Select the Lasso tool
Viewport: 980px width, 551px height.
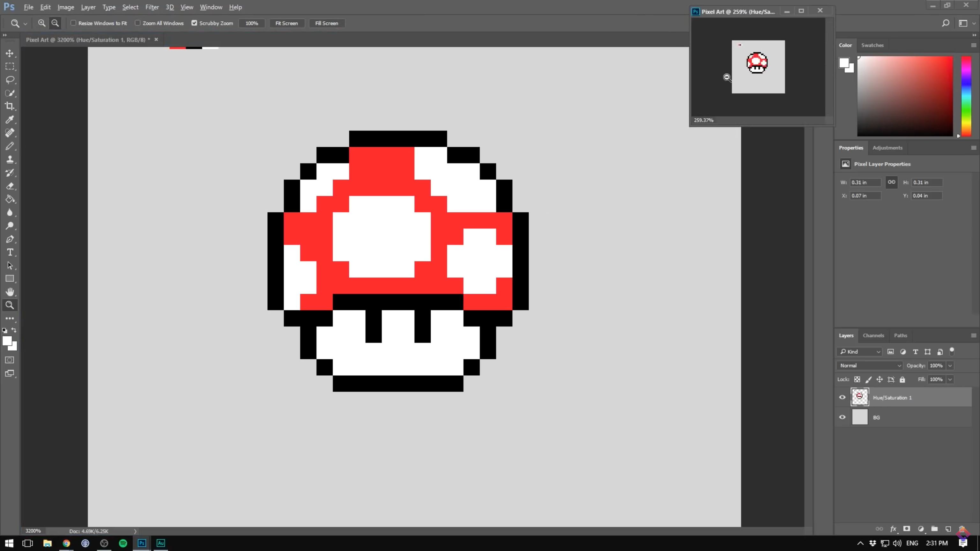10,80
